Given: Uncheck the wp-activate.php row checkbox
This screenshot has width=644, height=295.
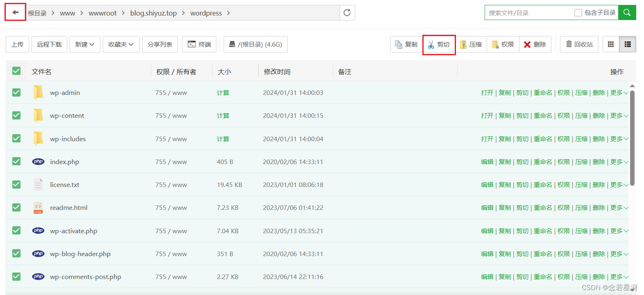Looking at the screenshot, I should click(x=16, y=231).
